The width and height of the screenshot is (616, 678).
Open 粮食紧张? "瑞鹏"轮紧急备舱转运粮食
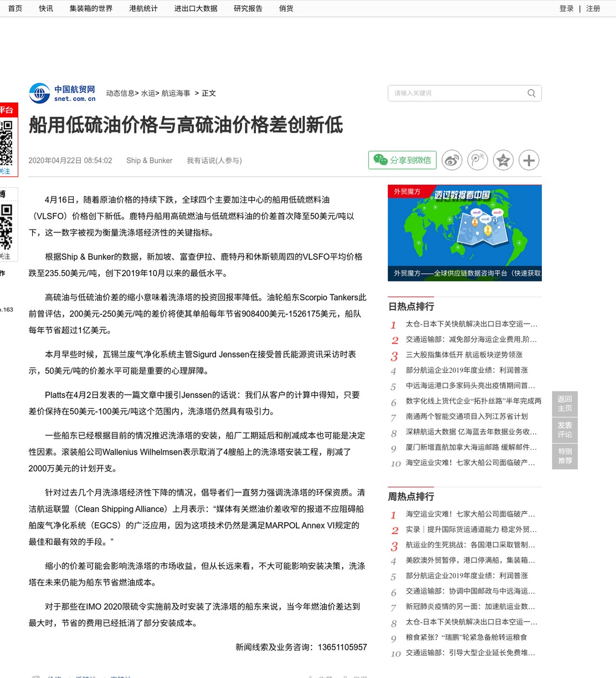[x=466, y=638]
